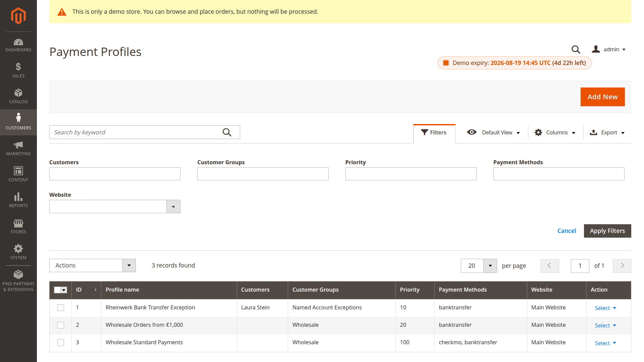
Task: Go to previous page arrow
Action: (x=550, y=266)
